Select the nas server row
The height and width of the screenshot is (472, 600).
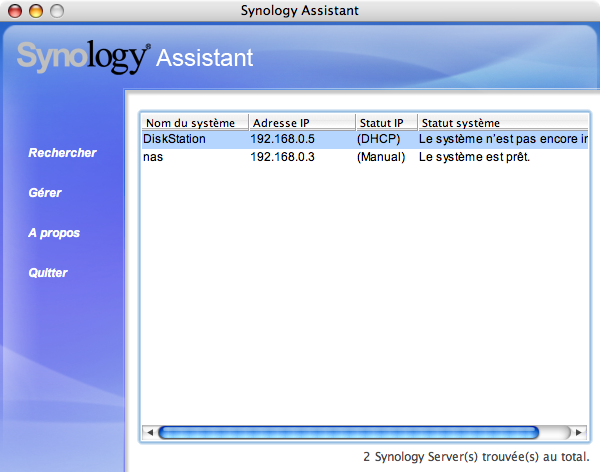pyautogui.click(x=365, y=157)
